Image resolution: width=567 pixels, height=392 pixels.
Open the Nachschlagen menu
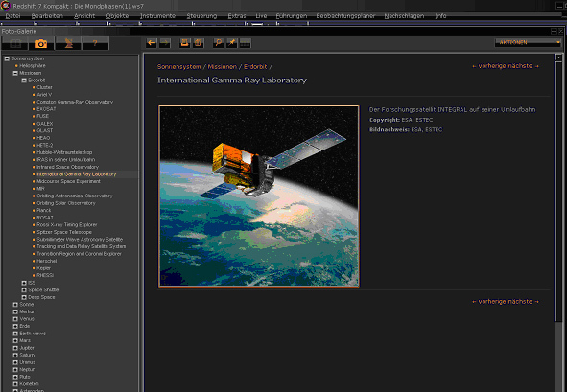404,16
